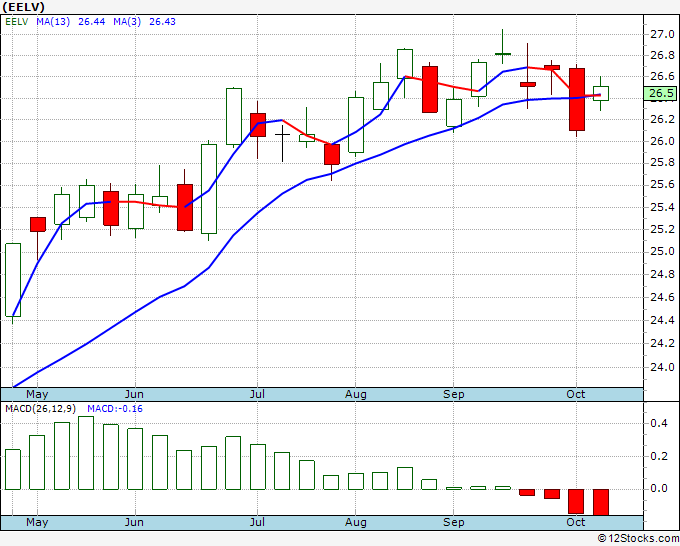680x546 pixels.
Task: Click the MACD(26,12,9) indicator label
Action: pyautogui.click(x=41, y=409)
